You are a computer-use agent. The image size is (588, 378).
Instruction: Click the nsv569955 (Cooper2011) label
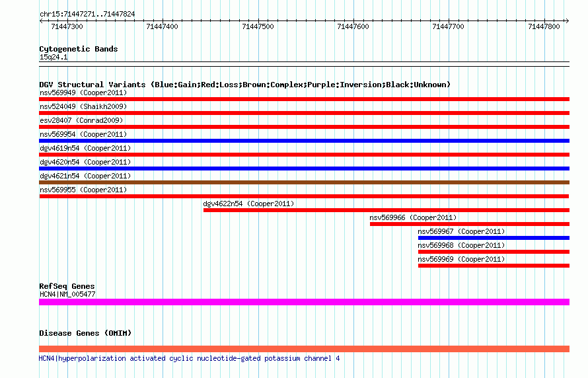(x=83, y=190)
